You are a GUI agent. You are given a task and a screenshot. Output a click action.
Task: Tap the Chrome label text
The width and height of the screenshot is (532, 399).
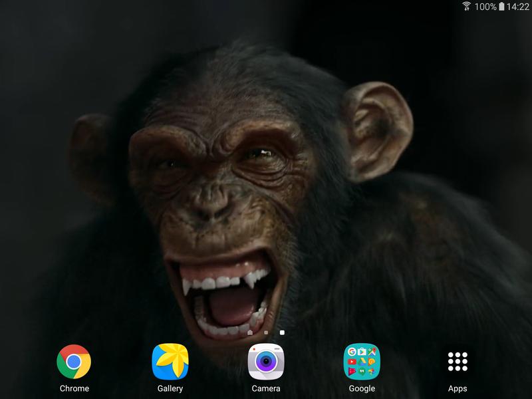pos(74,388)
